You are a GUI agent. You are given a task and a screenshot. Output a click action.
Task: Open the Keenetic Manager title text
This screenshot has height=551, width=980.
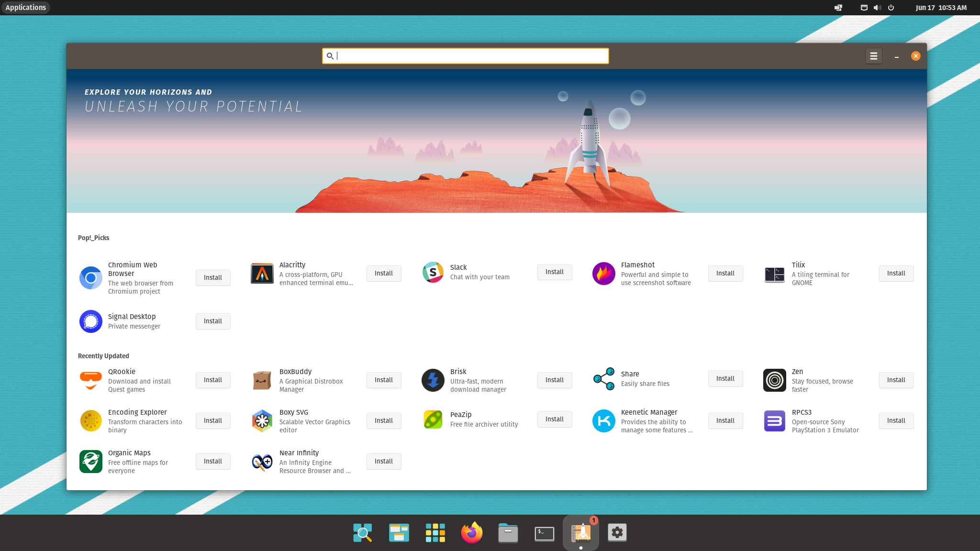pyautogui.click(x=649, y=412)
